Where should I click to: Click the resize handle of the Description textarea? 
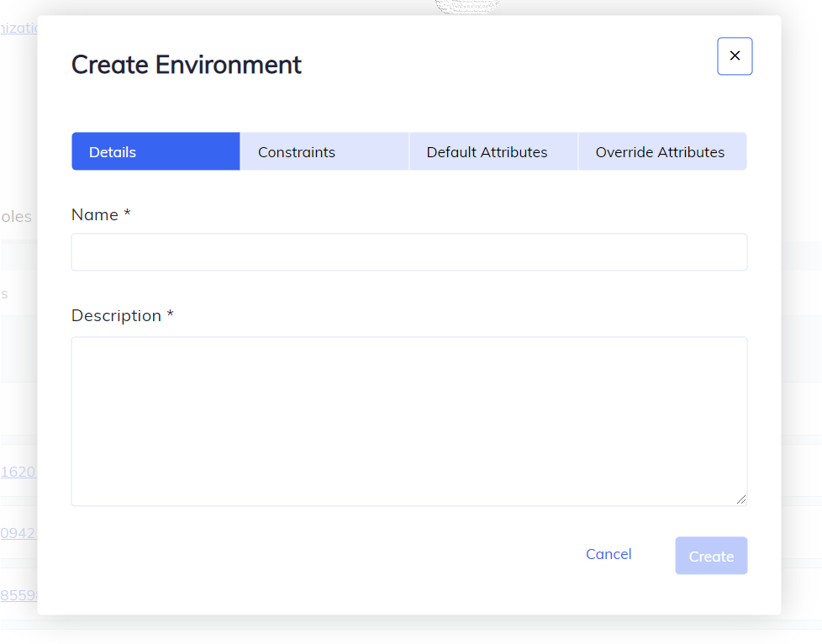(743, 500)
